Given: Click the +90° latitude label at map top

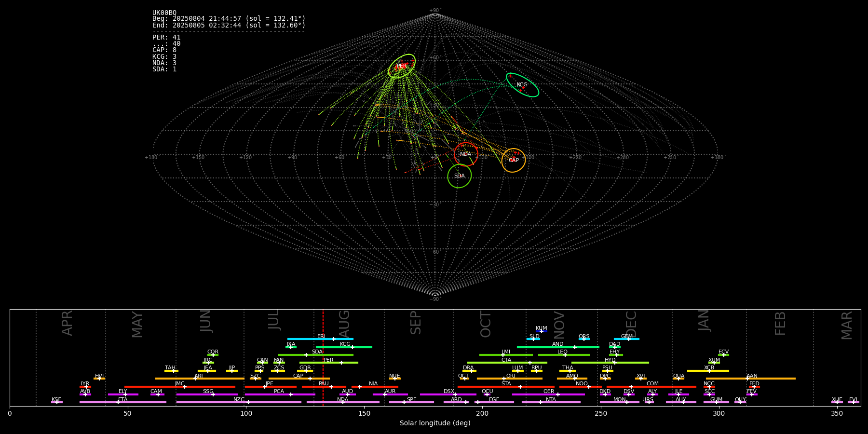Looking at the screenshot, I should click(435, 11).
